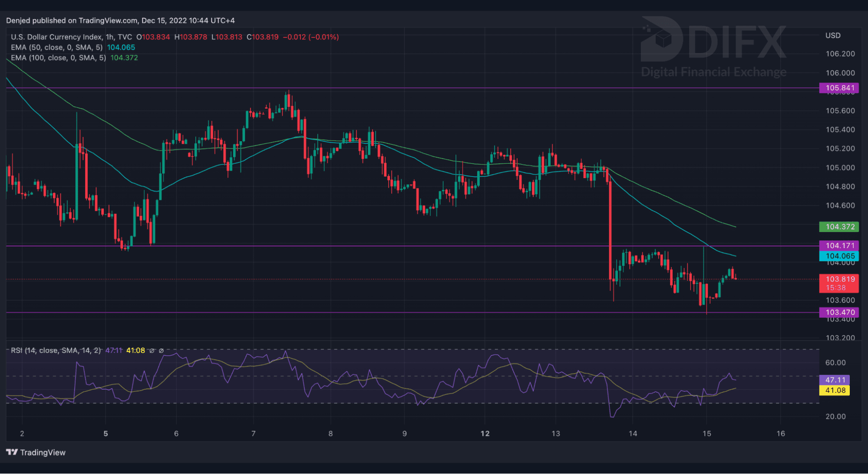Click the 104.065 teal EMA price tag

point(839,256)
